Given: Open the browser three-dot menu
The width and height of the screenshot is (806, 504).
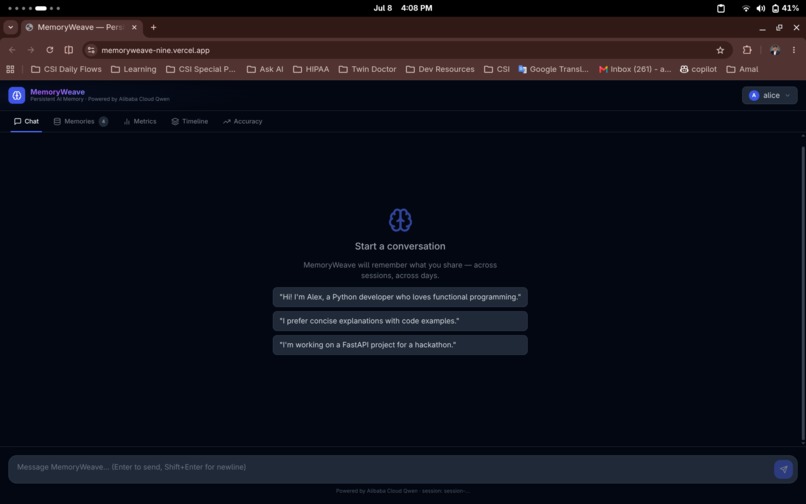Looking at the screenshot, I should coord(794,50).
